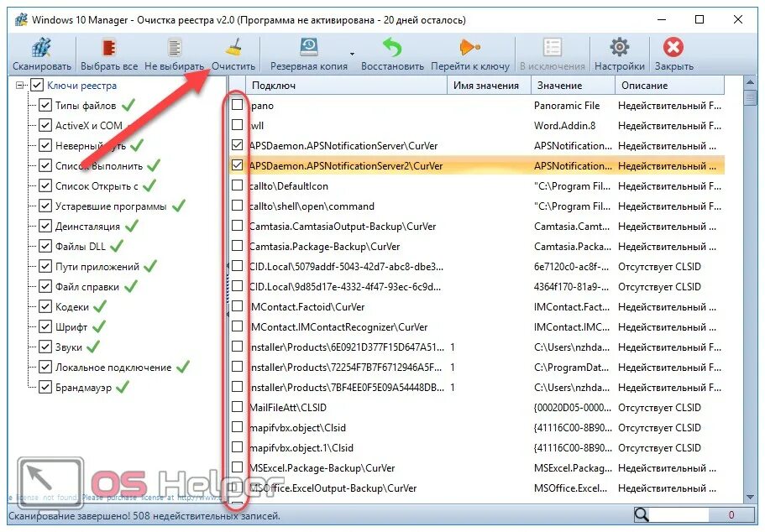This screenshot has width=765, height=532.
Task: Check the MailFileAtt\CLSID row checkbox
Action: [237, 407]
